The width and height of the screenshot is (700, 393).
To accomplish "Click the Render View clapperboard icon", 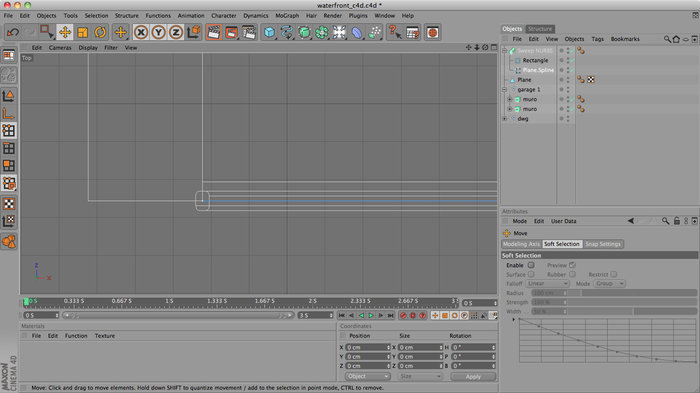I will pyautogui.click(x=214, y=32).
